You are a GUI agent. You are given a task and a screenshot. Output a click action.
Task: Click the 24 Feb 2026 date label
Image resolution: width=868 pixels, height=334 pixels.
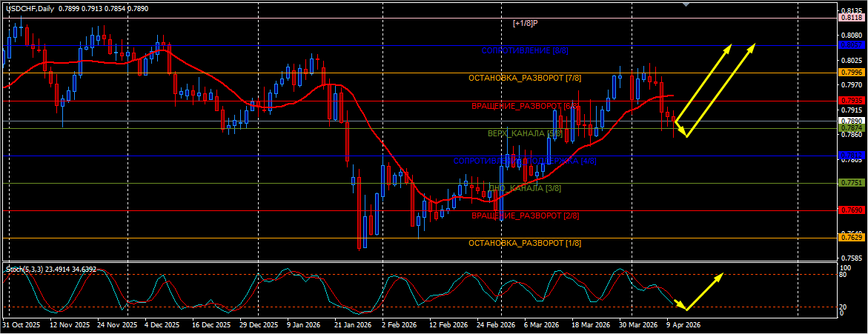pos(497,326)
